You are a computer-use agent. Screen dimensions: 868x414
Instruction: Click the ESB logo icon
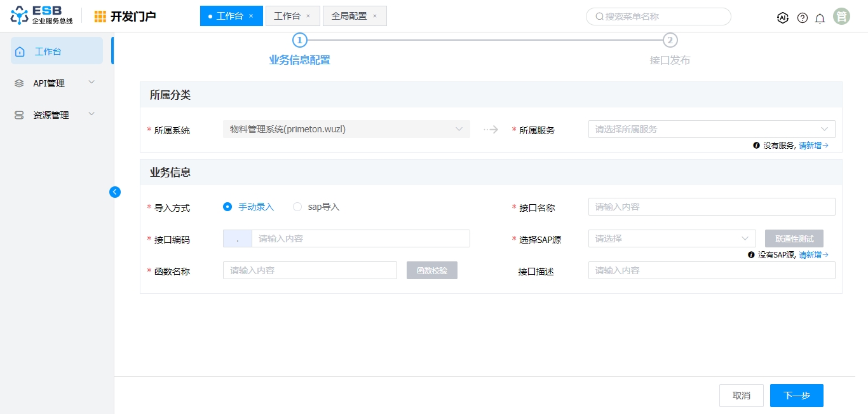point(20,16)
